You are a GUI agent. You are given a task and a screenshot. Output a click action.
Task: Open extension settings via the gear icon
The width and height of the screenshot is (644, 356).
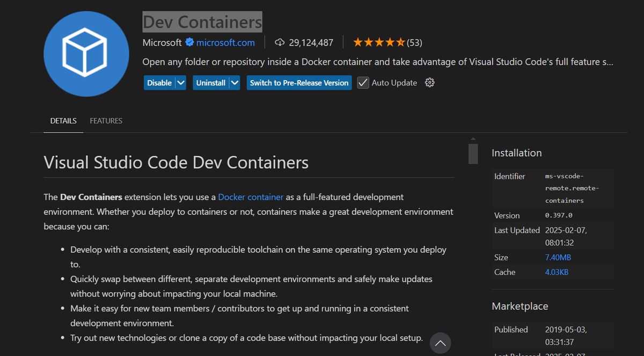pyautogui.click(x=429, y=82)
